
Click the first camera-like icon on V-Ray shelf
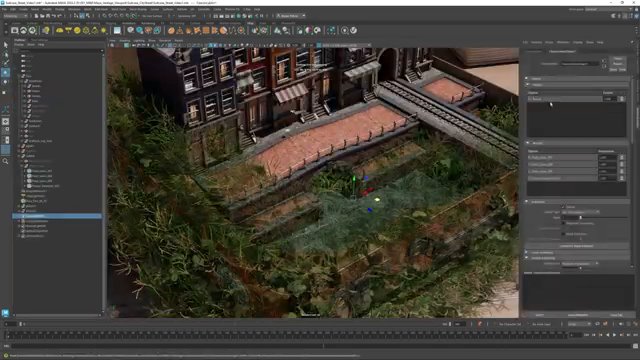15,30
